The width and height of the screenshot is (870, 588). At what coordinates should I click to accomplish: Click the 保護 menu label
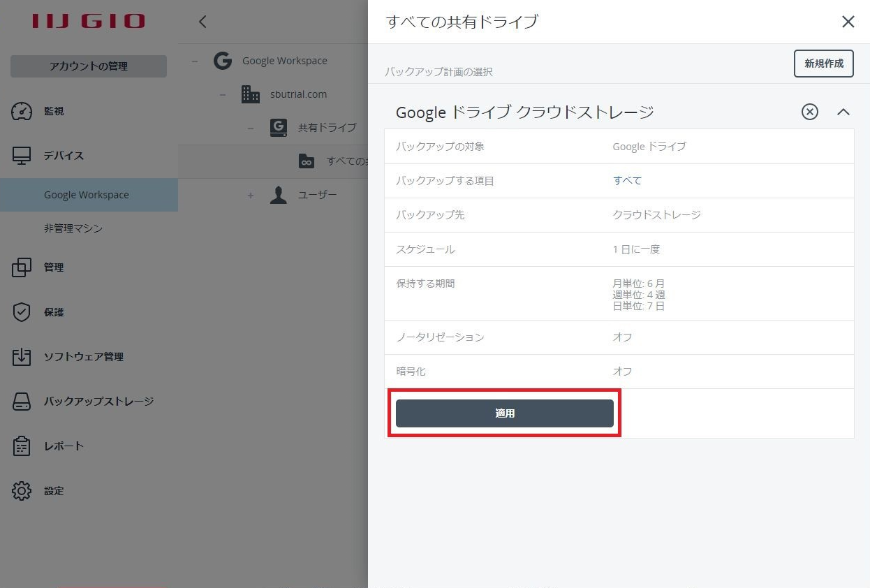[x=54, y=312]
